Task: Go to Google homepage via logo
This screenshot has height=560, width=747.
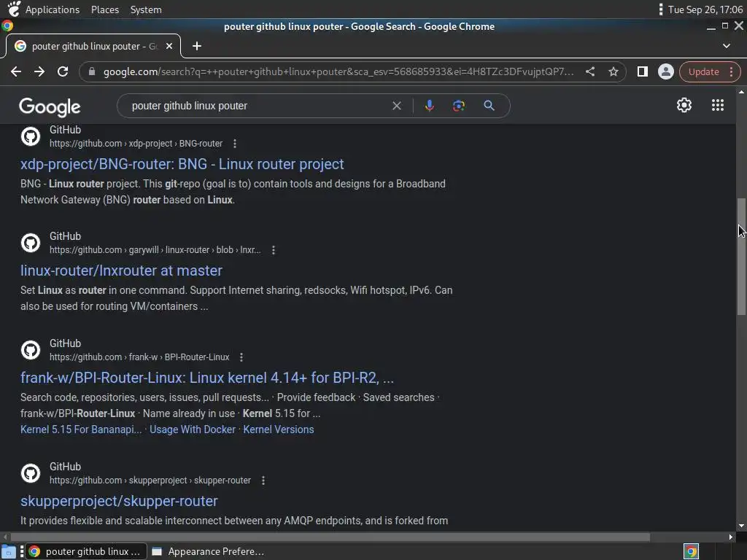Action: 50,106
